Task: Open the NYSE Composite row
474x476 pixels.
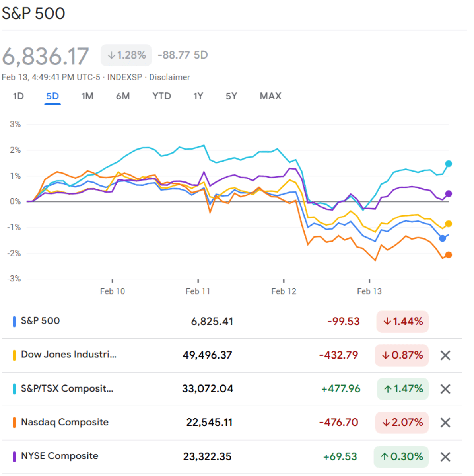Action: [59, 456]
